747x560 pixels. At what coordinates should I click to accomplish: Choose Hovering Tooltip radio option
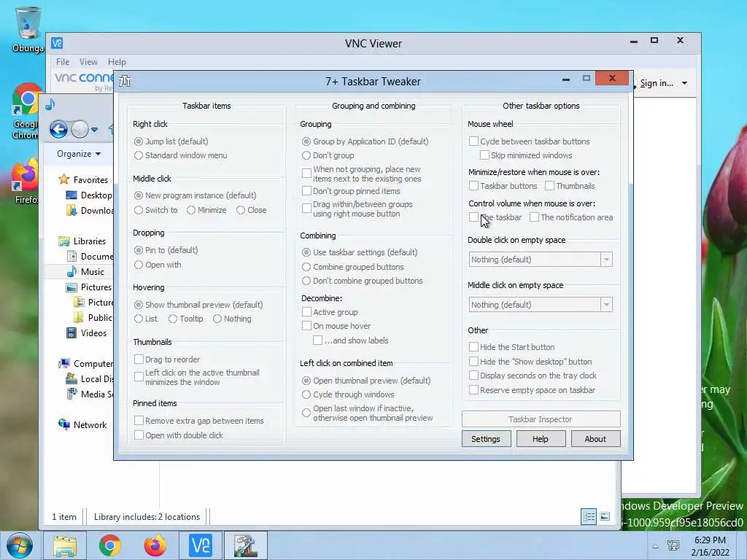click(173, 319)
